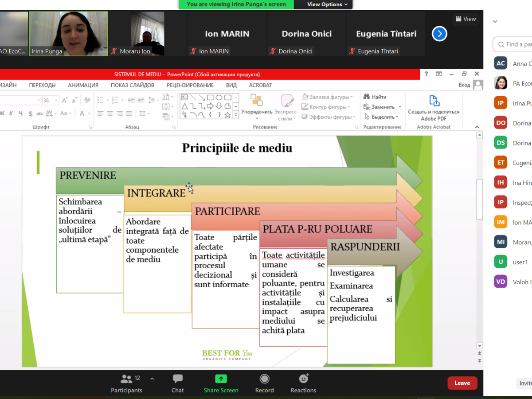Select the Dorina Onici participant tile

306,33
